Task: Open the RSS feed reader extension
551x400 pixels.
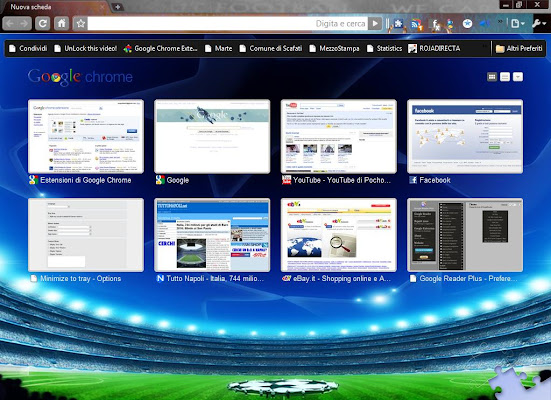Action: (417, 24)
